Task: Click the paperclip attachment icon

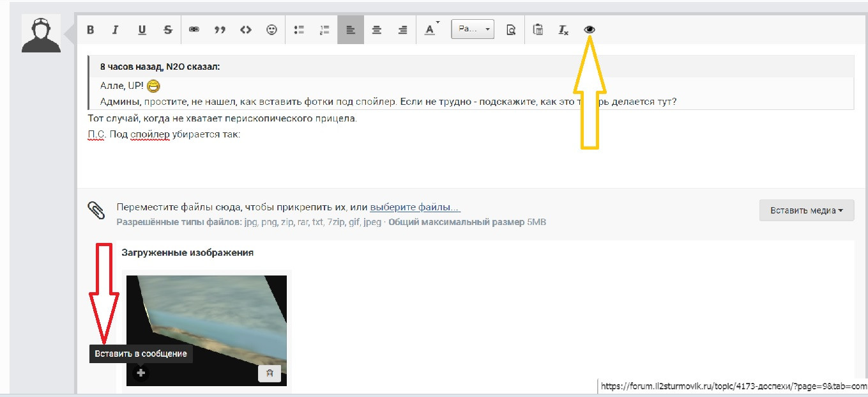Action: 96,210
